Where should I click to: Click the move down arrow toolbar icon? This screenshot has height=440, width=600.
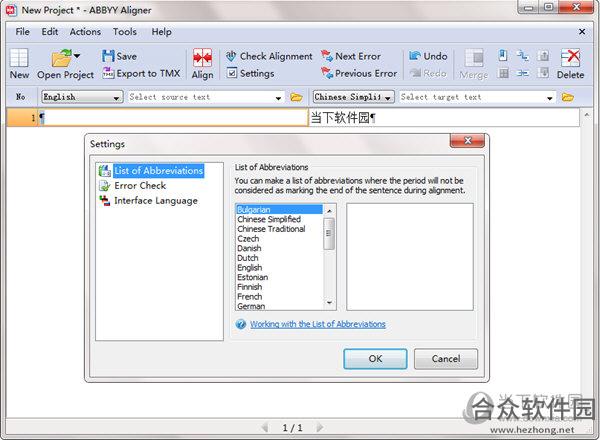pos(543,73)
